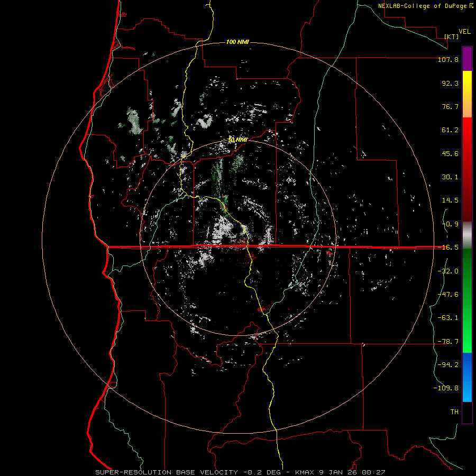This screenshot has width=476, height=476.
Task: Click the black TH box in the color bar
Action: (x=467, y=413)
